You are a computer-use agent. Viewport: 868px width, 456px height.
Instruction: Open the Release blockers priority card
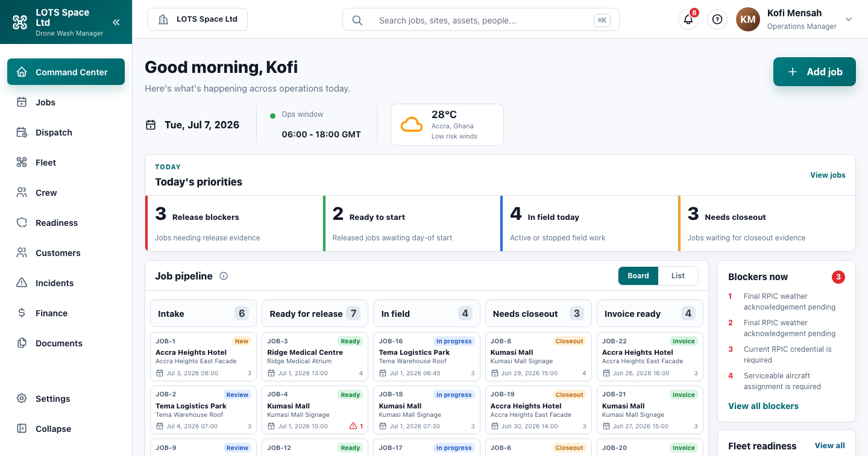click(x=234, y=223)
